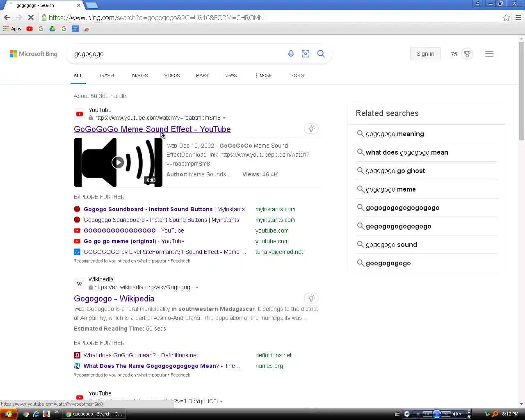The width and height of the screenshot is (525, 420).
Task: Click the Feedback link under the first Explore Further
Action: [180, 261]
